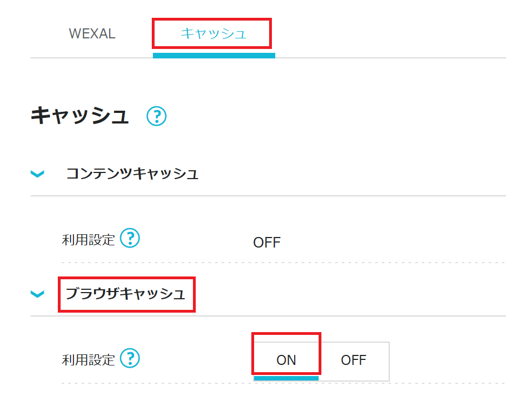This screenshot has height=420, width=506.
Task: Click help icon for ブラウザキャッシュ 利用設定
Action: (x=130, y=358)
